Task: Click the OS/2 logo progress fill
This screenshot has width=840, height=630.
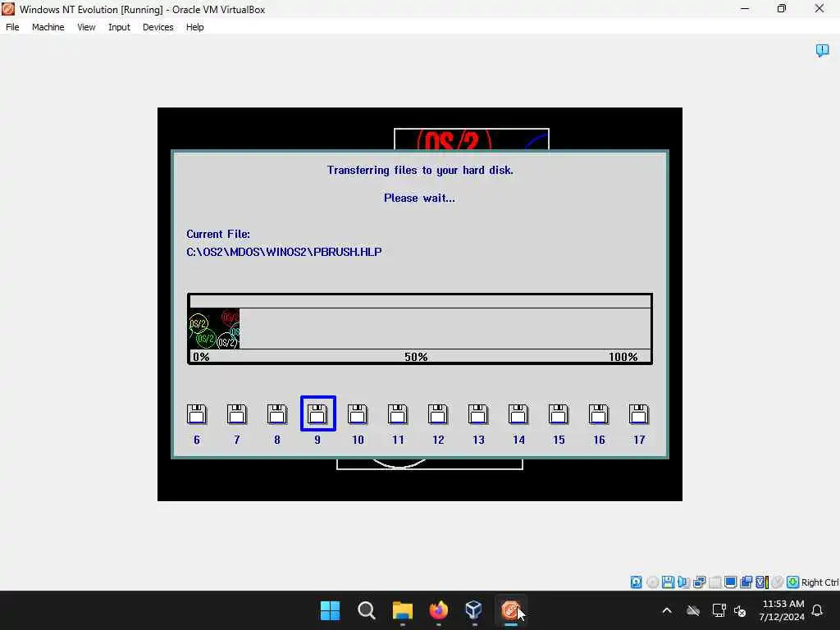Action: pyautogui.click(x=214, y=328)
